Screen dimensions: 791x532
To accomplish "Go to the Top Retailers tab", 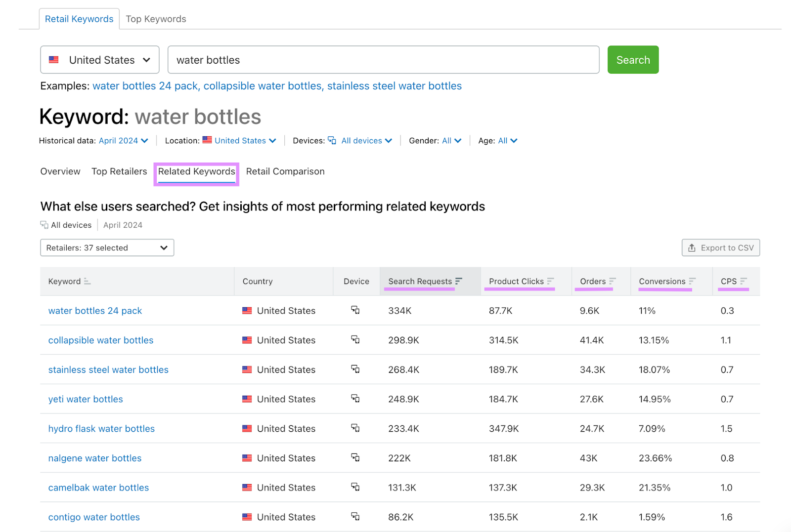I will pyautogui.click(x=119, y=171).
